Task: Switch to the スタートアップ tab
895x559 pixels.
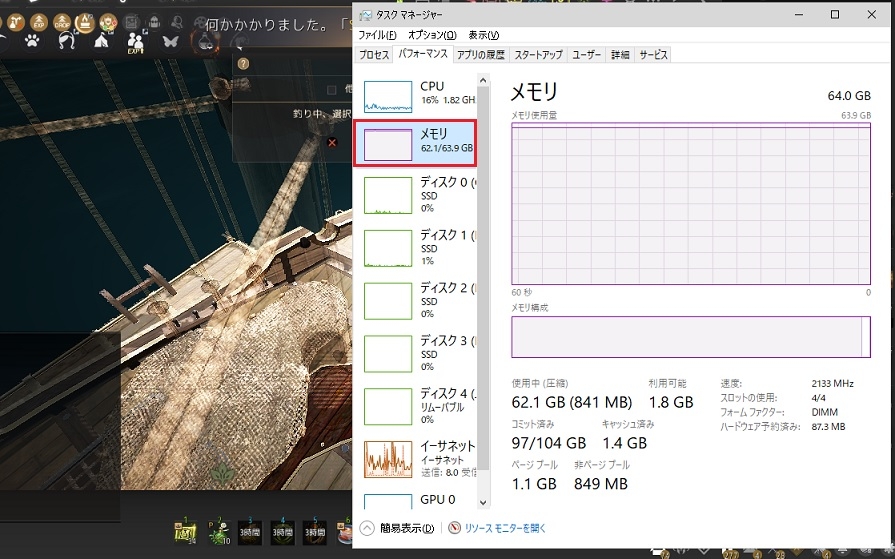Action: point(538,55)
